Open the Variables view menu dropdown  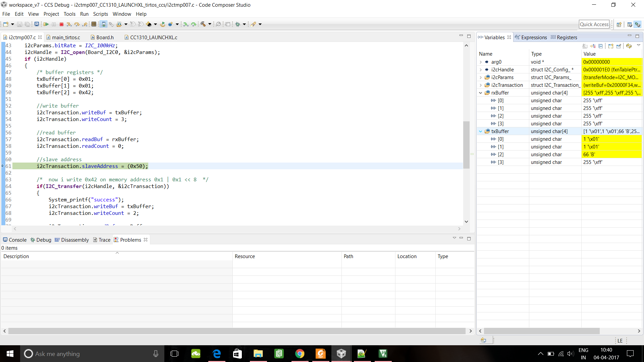click(639, 45)
